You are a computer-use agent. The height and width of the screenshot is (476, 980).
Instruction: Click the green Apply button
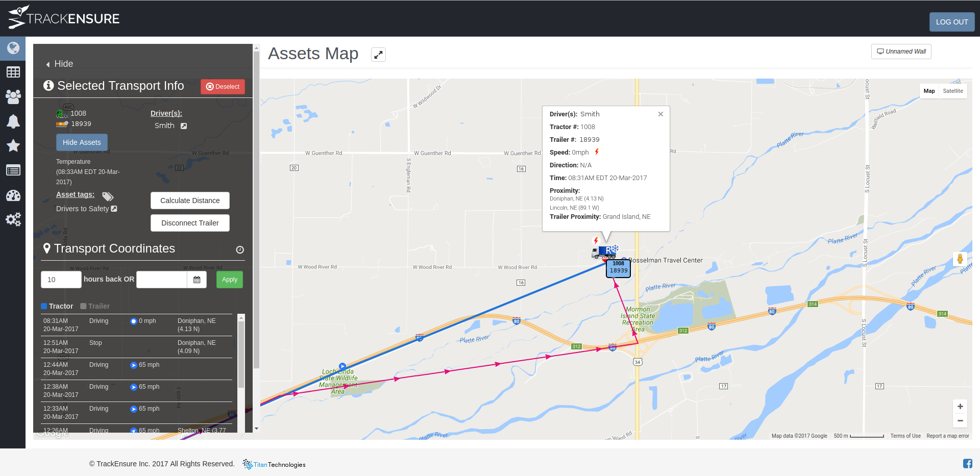(x=230, y=280)
